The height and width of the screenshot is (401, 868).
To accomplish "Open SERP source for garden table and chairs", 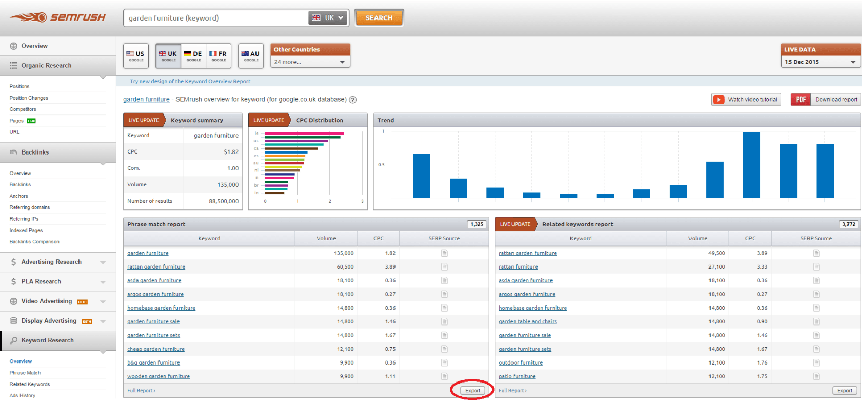I will pyautogui.click(x=816, y=321).
